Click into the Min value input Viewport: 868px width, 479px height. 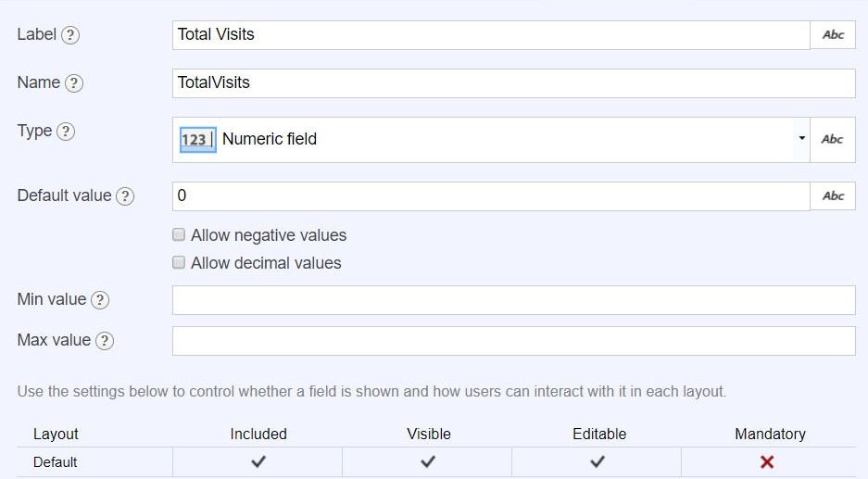tap(513, 300)
